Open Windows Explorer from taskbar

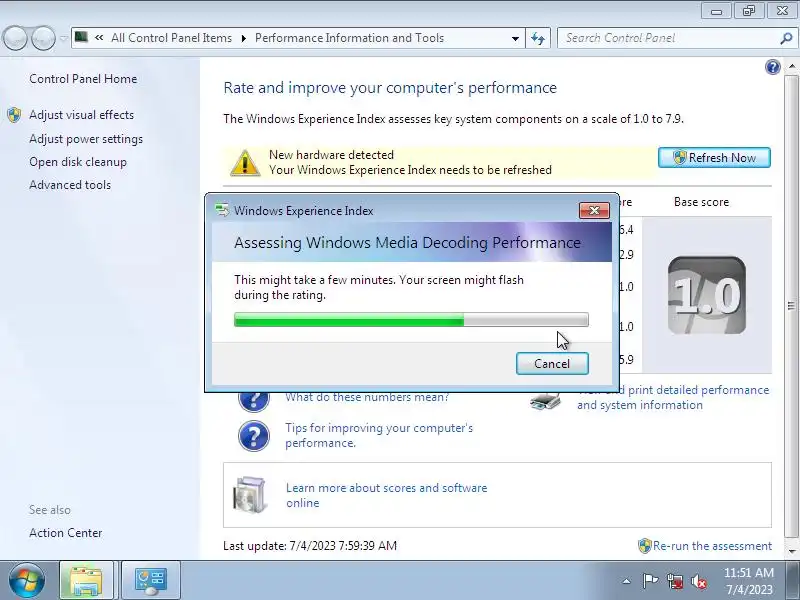(x=86, y=581)
